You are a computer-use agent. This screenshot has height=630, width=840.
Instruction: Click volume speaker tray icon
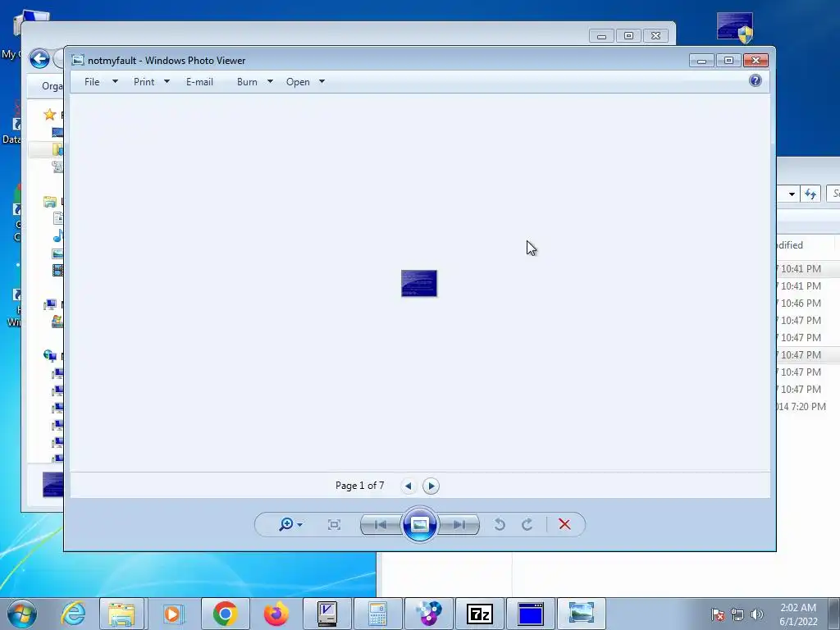756,614
